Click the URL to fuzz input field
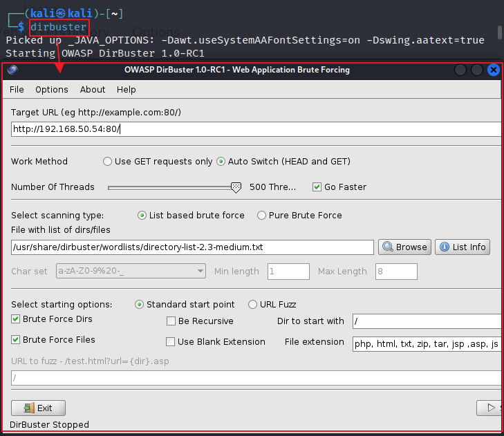The width and height of the screenshot is (504, 436). pos(256,378)
